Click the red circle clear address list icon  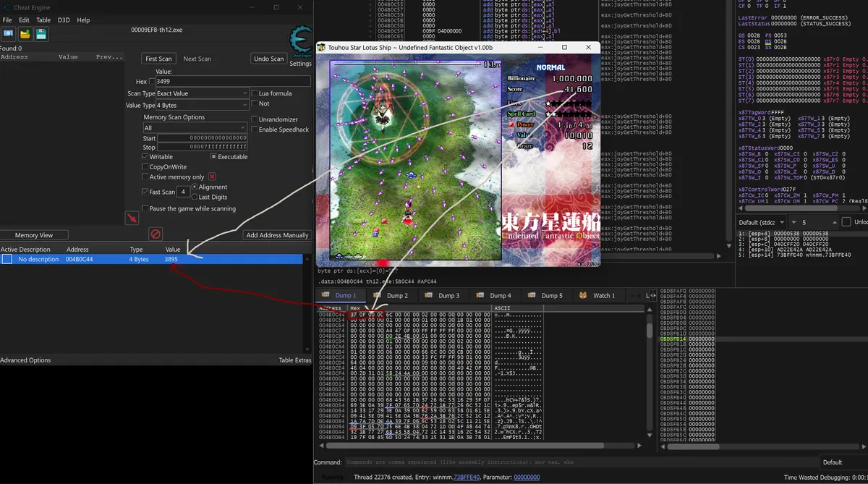pyautogui.click(x=156, y=234)
